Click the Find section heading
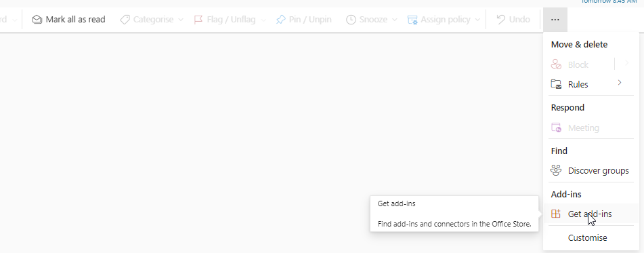Image resolution: width=644 pixels, height=253 pixels. pyautogui.click(x=559, y=151)
